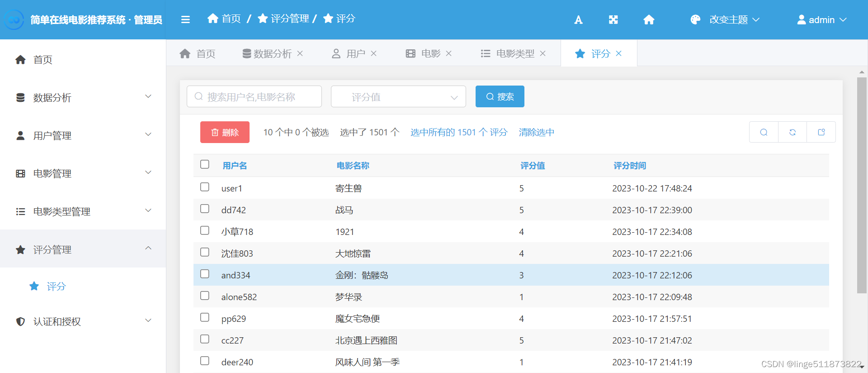
Task: Close the 电影类型 tab
Action: [x=542, y=53]
